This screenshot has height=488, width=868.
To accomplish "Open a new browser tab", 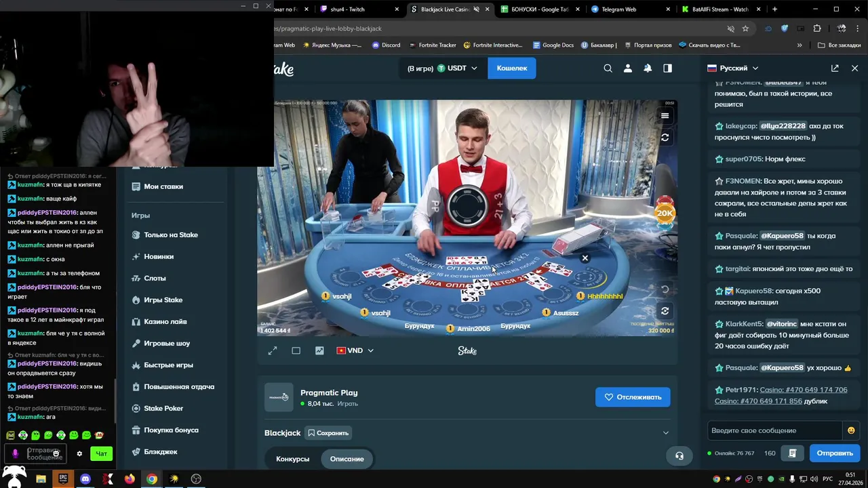I will pos(774,9).
